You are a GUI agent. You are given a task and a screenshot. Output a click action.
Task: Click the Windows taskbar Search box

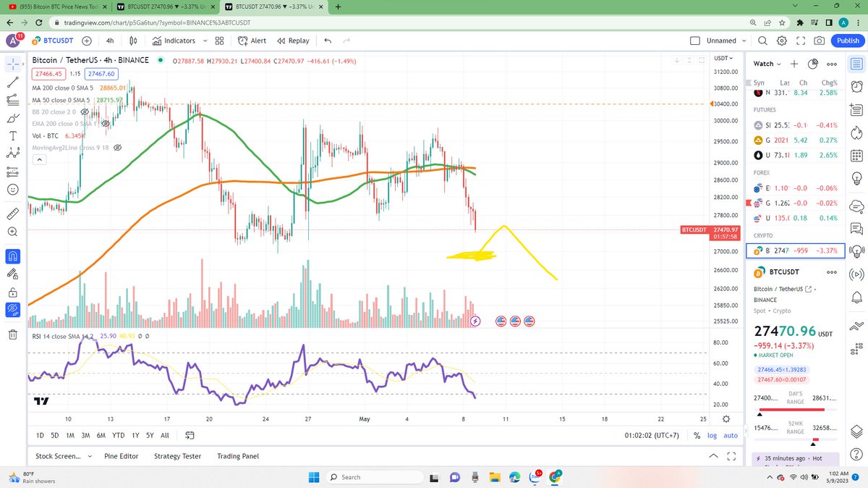[375, 477]
